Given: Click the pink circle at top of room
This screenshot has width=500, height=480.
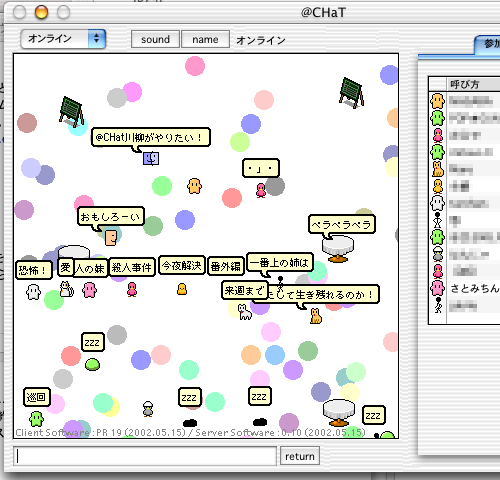Looking at the screenshot, I should (195, 66).
